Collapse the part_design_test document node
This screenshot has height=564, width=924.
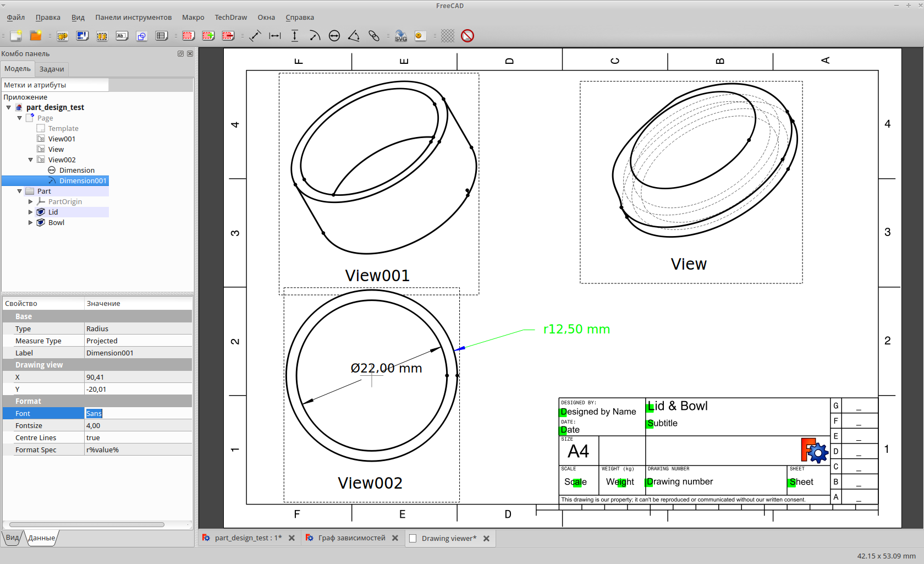(x=8, y=107)
